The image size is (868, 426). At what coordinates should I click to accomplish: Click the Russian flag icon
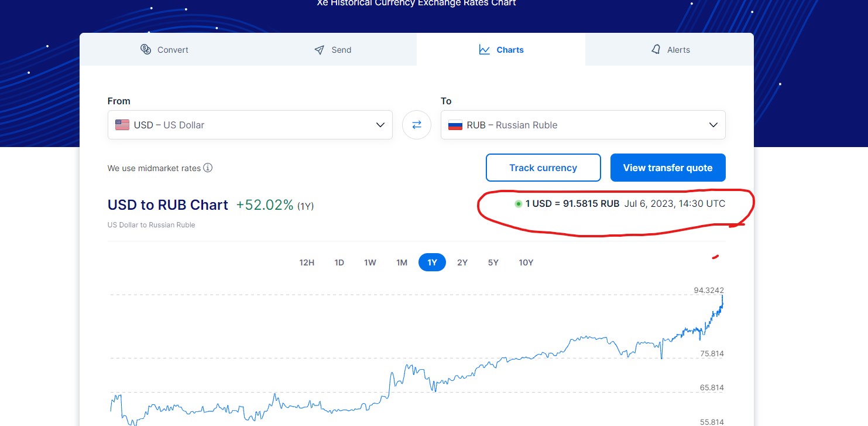[455, 125]
